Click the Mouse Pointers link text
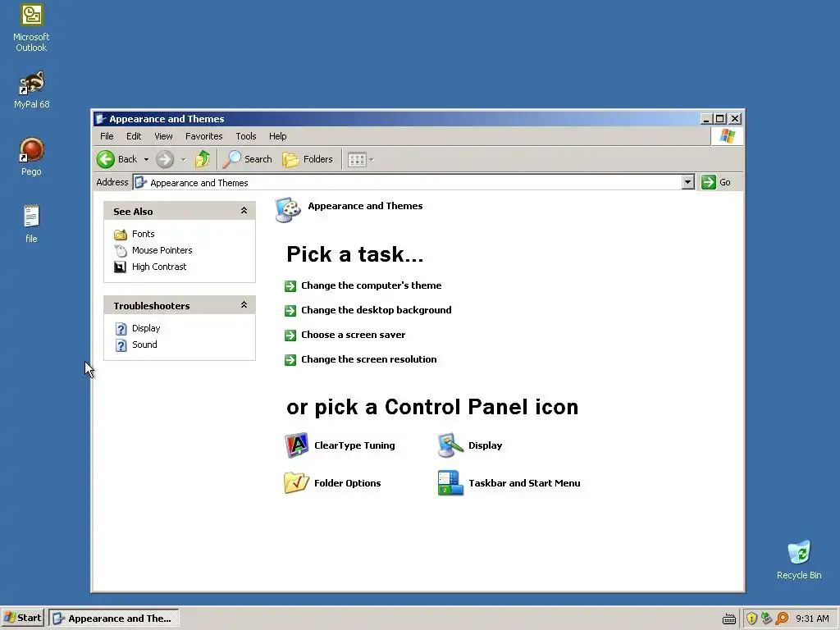The image size is (840, 630). pos(162,250)
